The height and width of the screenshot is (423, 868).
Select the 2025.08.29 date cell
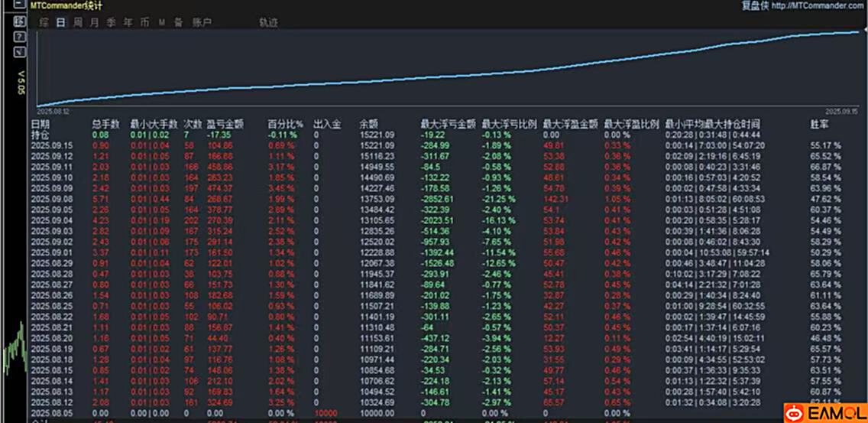(x=51, y=263)
